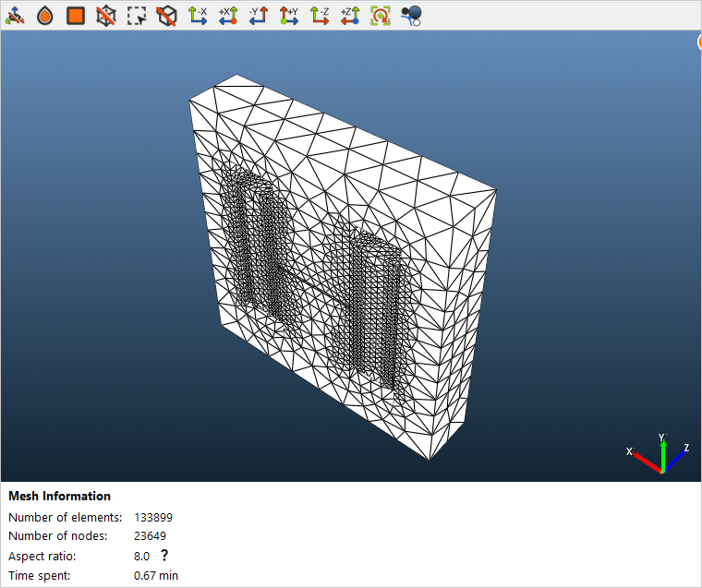Click the aspect ratio value 8.0
The height and width of the screenshot is (588, 702).
(141, 556)
